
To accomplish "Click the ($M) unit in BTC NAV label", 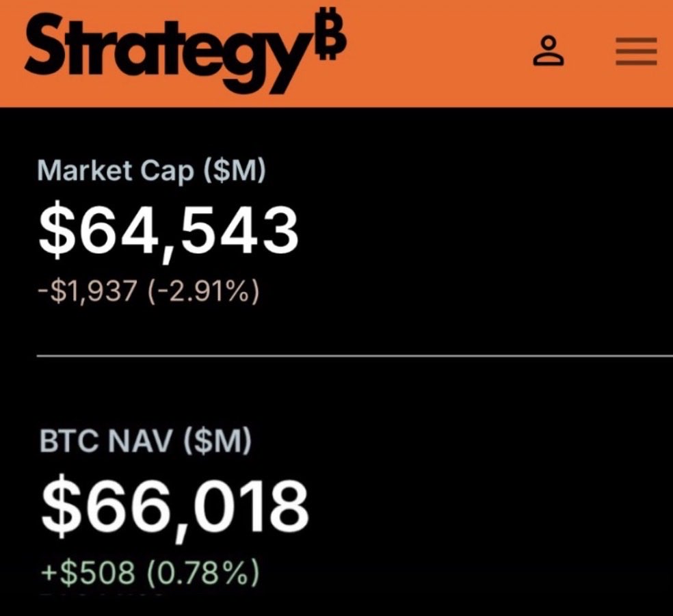I will (x=219, y=443).
